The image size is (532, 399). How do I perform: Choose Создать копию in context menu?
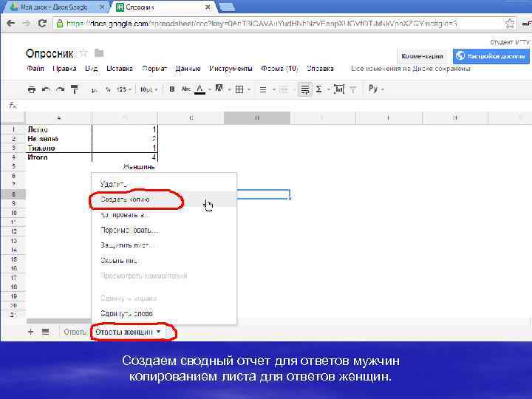coord(164,199)
